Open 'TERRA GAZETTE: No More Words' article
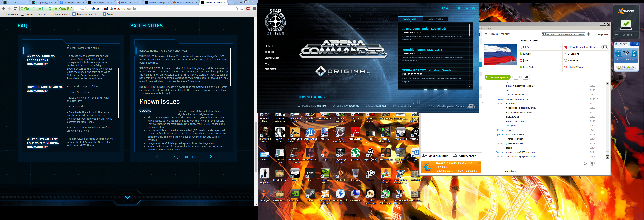 427,70
